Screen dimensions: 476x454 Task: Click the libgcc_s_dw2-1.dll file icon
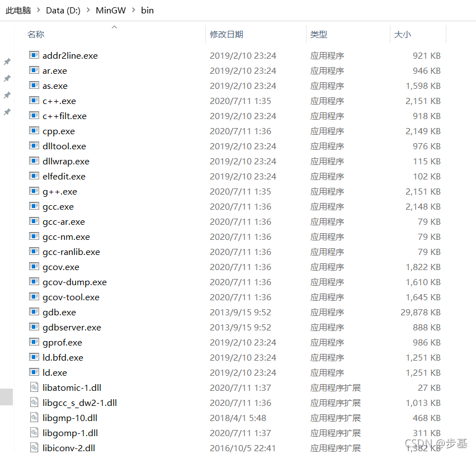(34, 403)
